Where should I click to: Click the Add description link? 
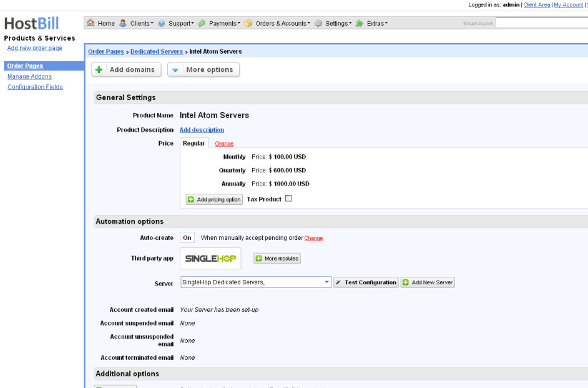pos(202,130)
